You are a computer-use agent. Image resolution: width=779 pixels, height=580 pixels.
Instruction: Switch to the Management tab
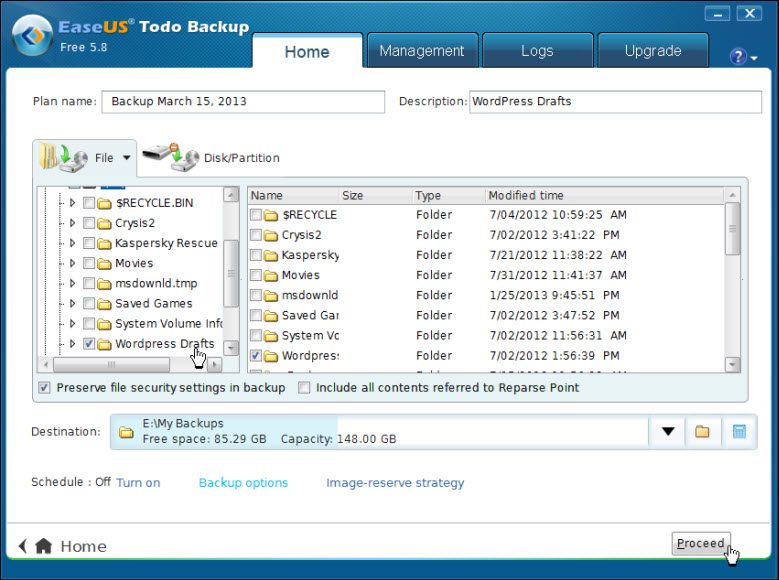422,51
